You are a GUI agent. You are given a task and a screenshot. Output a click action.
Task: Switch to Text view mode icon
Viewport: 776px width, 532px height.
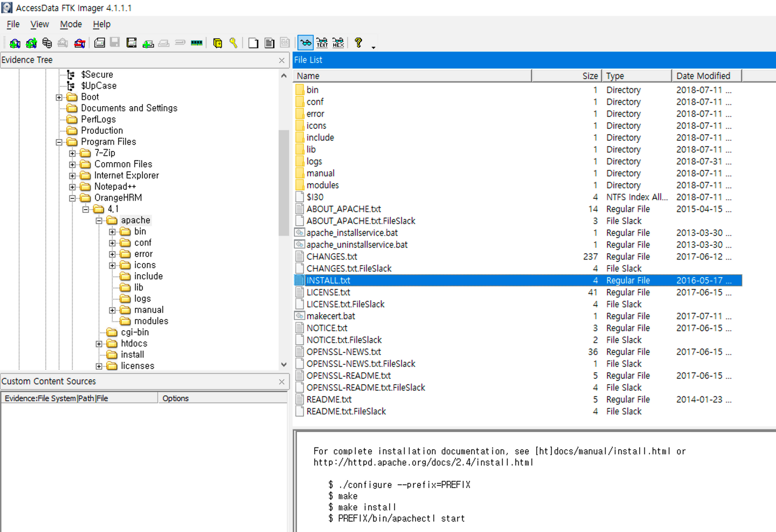tap(322, 43)
